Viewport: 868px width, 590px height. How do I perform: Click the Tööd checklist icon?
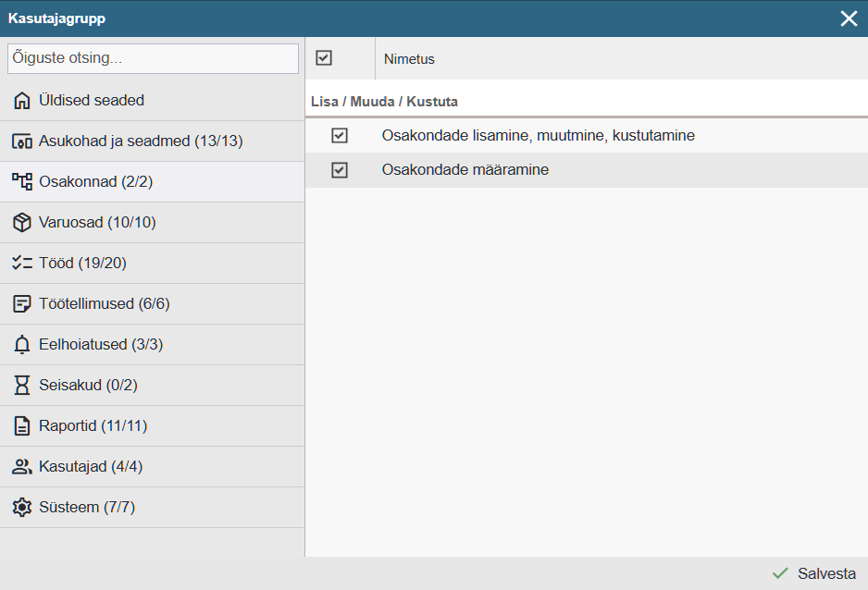[22, 264]
